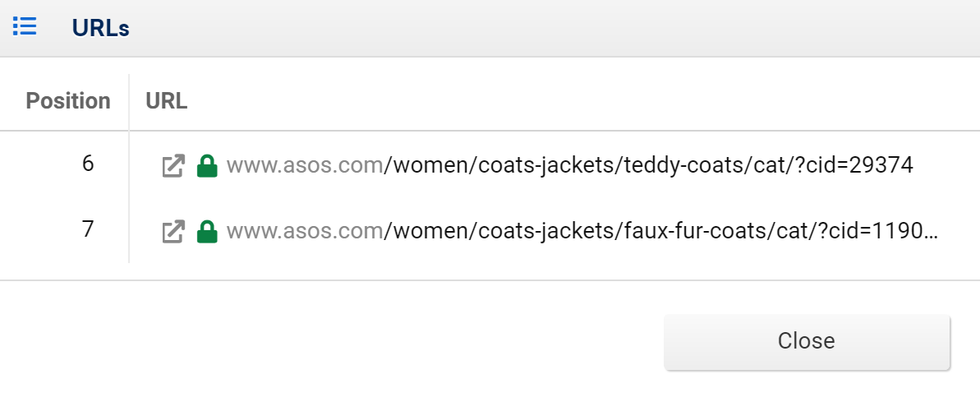
Task: Click the URLs dialog title text
Action: point(100,28)
